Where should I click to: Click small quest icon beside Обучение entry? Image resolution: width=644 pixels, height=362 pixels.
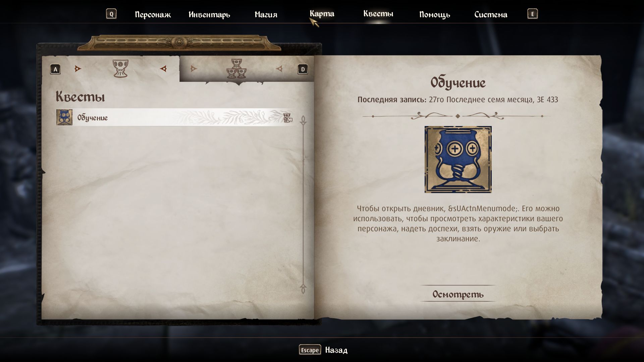point(64,117)
